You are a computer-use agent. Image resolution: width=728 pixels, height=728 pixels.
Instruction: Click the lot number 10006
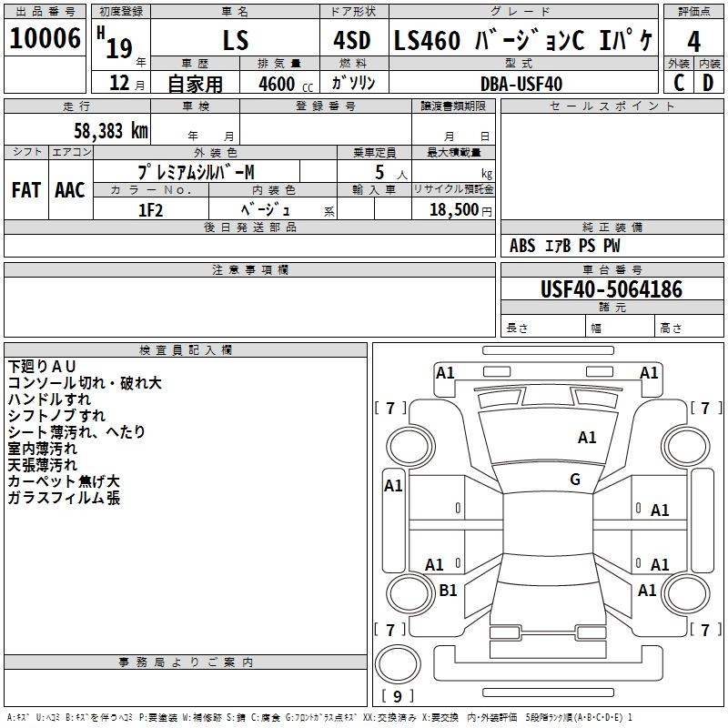tap(45, 38)
